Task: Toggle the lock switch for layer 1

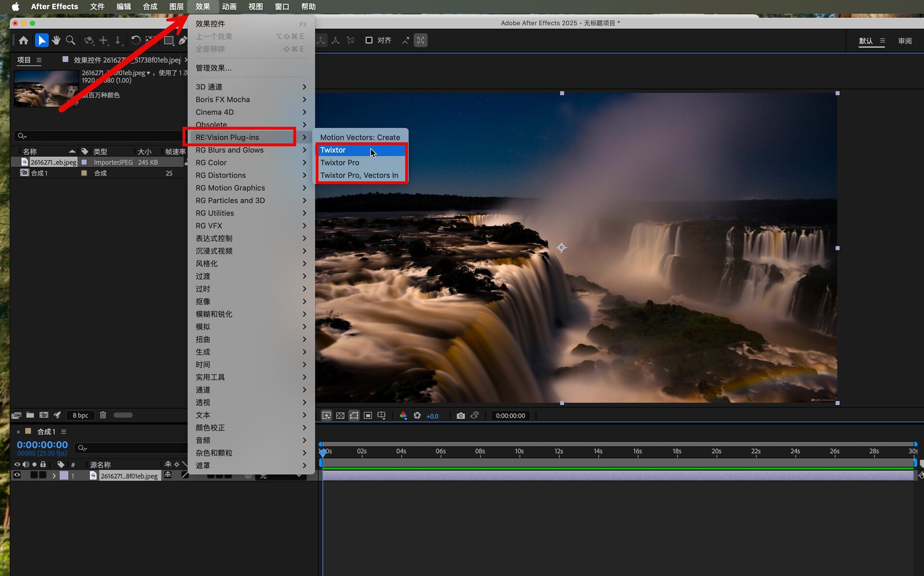Action: click(43, 475)
